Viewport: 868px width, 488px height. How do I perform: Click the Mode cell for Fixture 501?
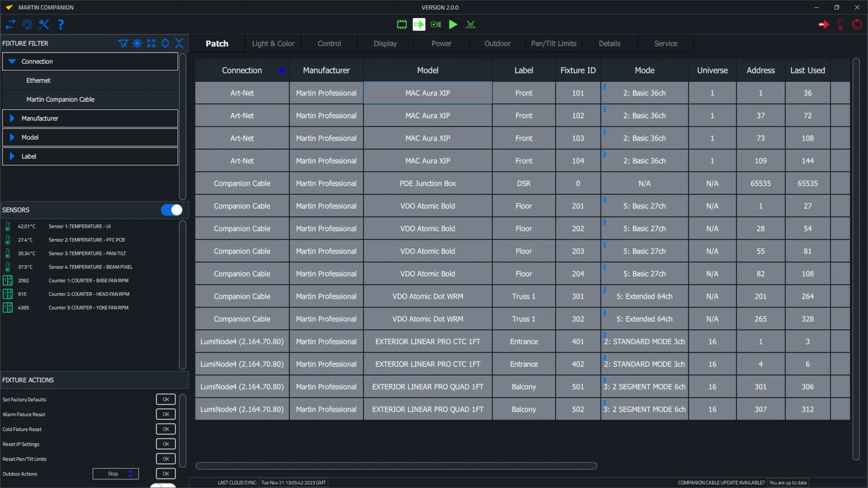tap(644, 387)
